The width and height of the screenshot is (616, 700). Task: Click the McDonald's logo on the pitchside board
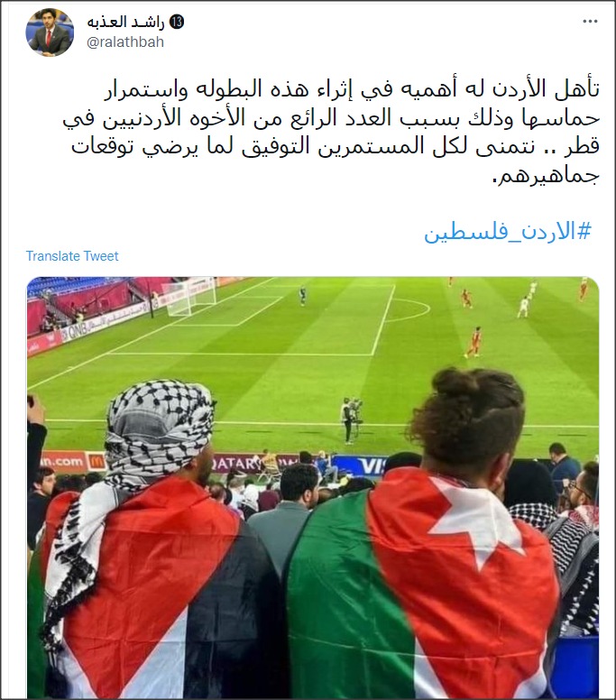[x=97, y=461]
